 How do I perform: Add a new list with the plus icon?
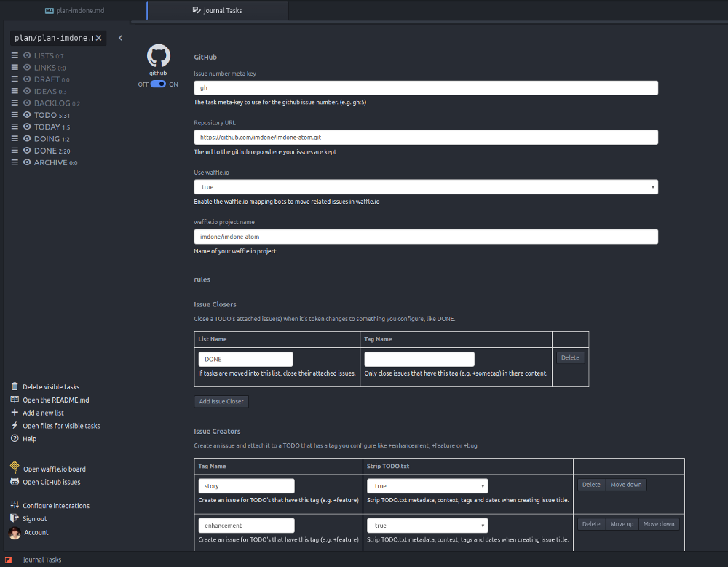15,413
